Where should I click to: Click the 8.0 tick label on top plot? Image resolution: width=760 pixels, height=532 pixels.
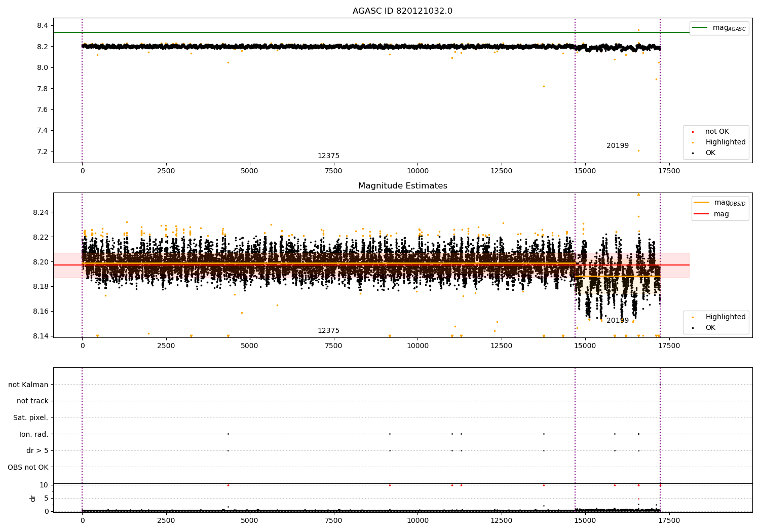(x=43, y=68)
